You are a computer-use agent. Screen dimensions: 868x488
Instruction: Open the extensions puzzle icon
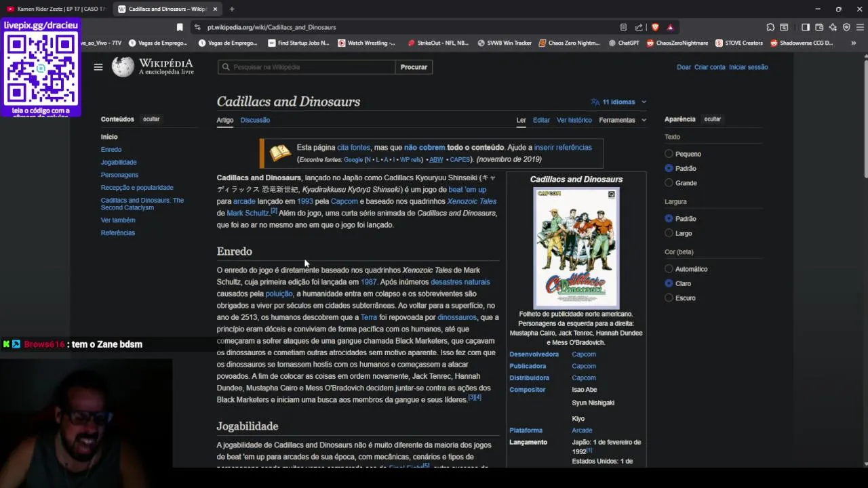(770, 27)
